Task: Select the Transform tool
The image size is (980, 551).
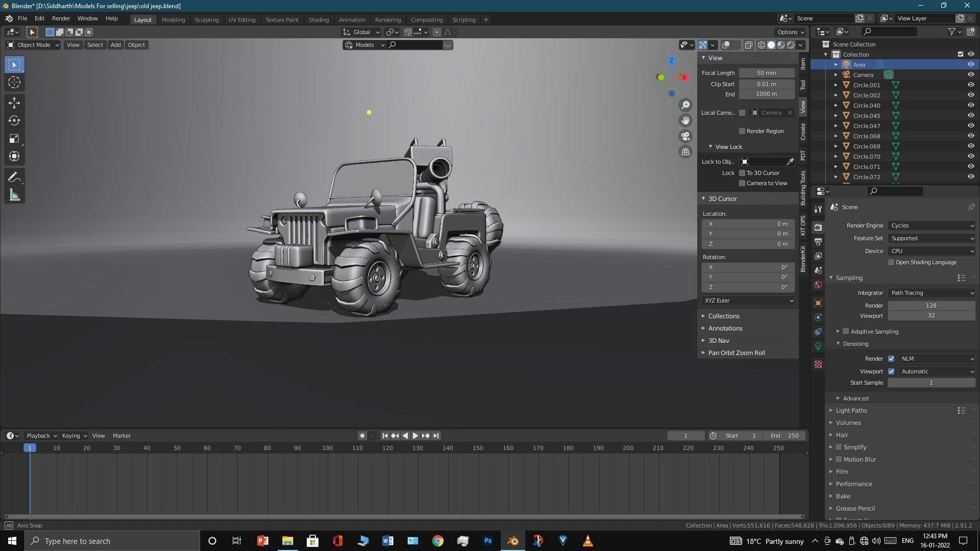Action: pyautogui.click(x=14, y=157)
